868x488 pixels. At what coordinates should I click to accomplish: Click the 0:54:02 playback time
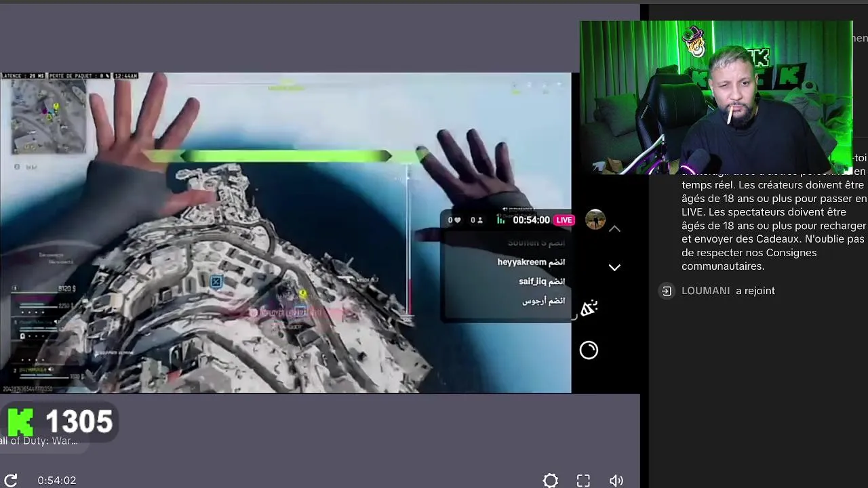[57, 481]
